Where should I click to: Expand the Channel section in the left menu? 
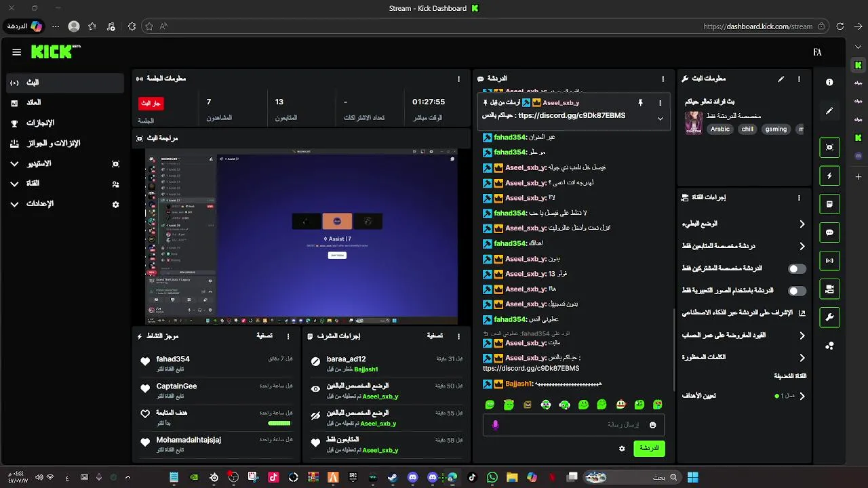click(14, 184)
